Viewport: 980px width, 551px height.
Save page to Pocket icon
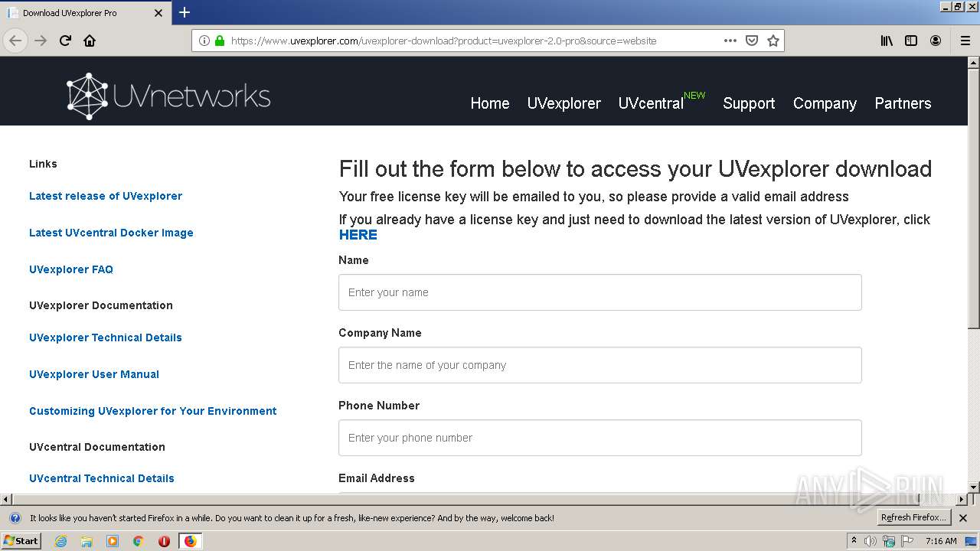click(x=752, y=41)
